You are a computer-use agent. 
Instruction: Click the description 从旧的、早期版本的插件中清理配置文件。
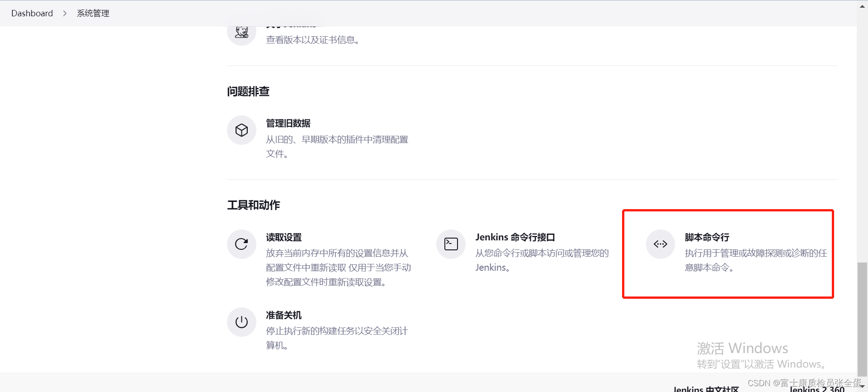337,147
